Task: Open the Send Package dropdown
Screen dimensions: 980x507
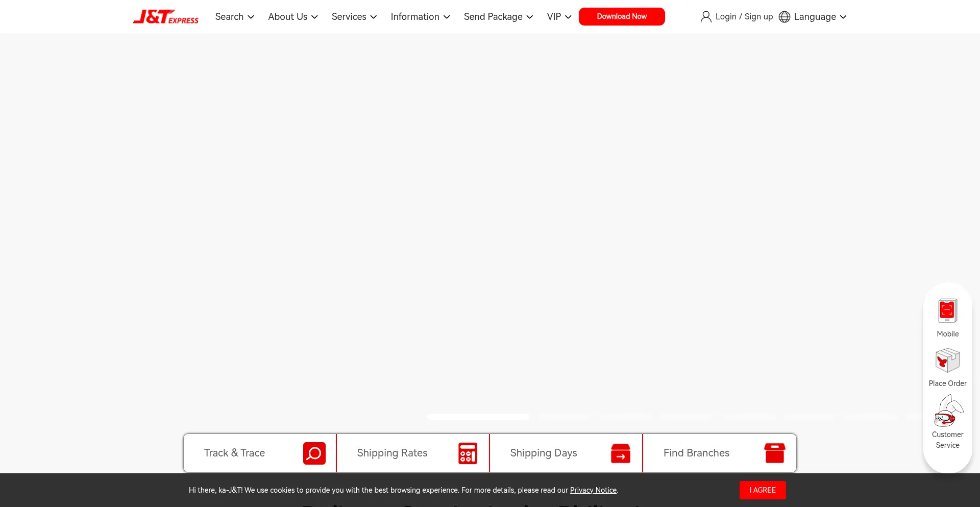Action: point(498,17)
